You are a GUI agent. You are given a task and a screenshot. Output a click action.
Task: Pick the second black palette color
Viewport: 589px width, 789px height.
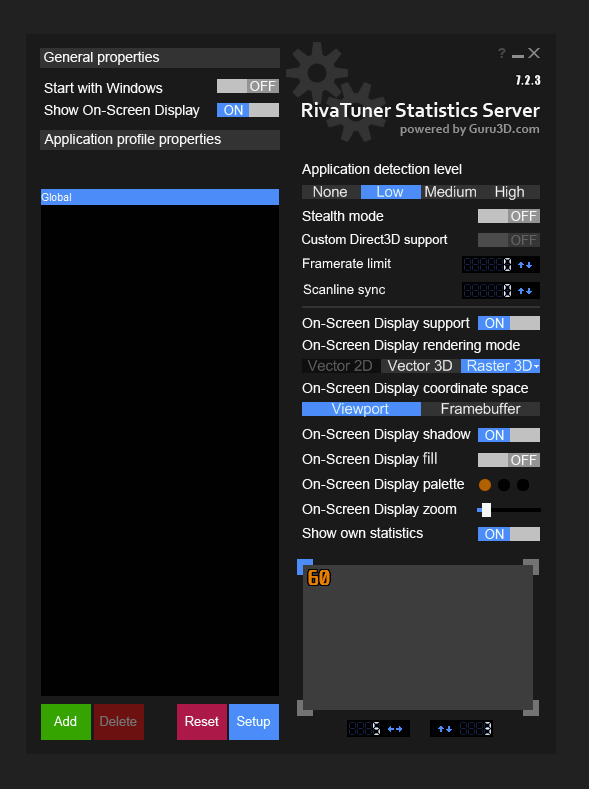[504, 485]
